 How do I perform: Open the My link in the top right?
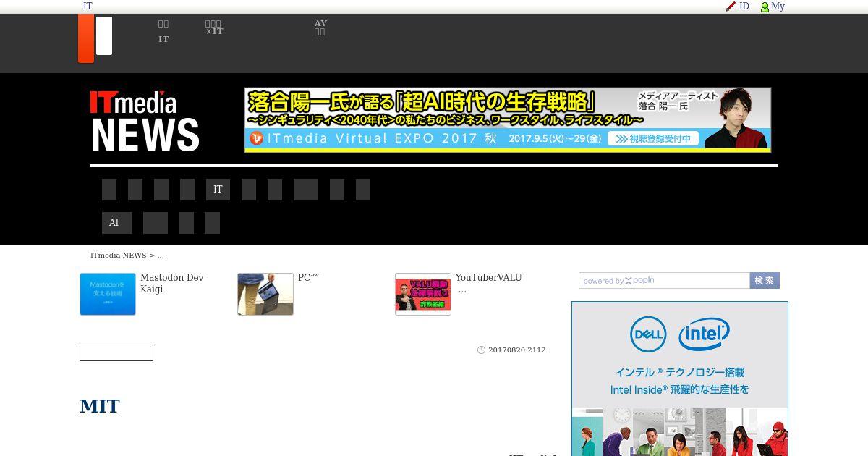tap(778, 7)
